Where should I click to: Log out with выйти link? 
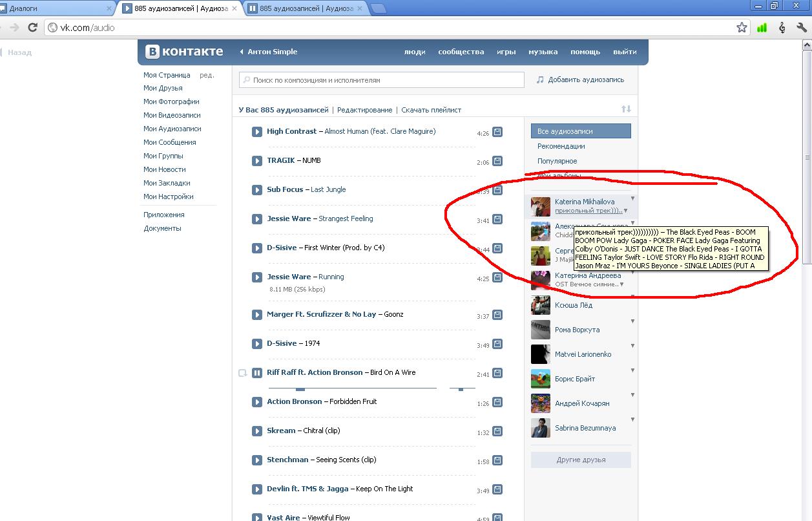point(625,52)
